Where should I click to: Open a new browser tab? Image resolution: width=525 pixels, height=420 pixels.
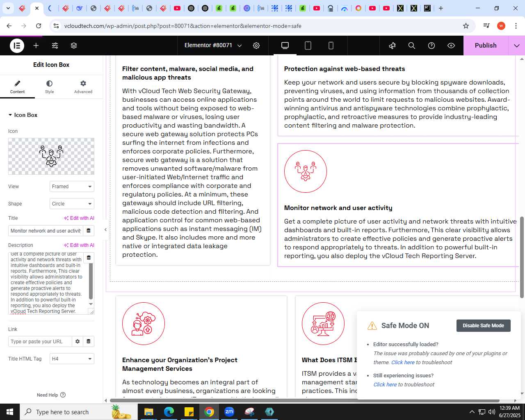pyautogui.click(x=441, y=8)
